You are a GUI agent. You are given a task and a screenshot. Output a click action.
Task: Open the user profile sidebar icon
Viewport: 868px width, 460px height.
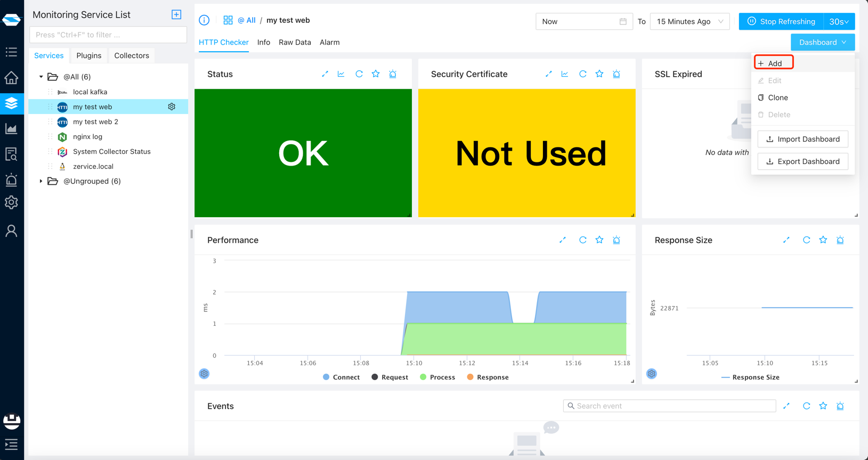11,231
